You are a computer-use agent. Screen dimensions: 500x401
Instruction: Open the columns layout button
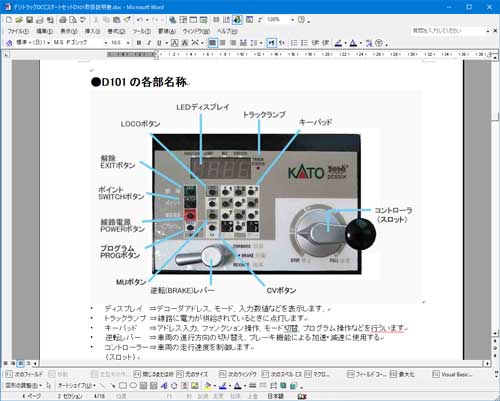tap(216, 20)
